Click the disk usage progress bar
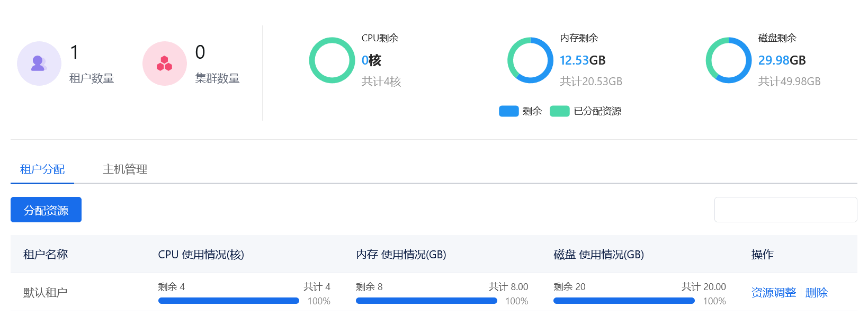Image resolution: width=868 pixels, height=316 pixels. pos(624,301)
